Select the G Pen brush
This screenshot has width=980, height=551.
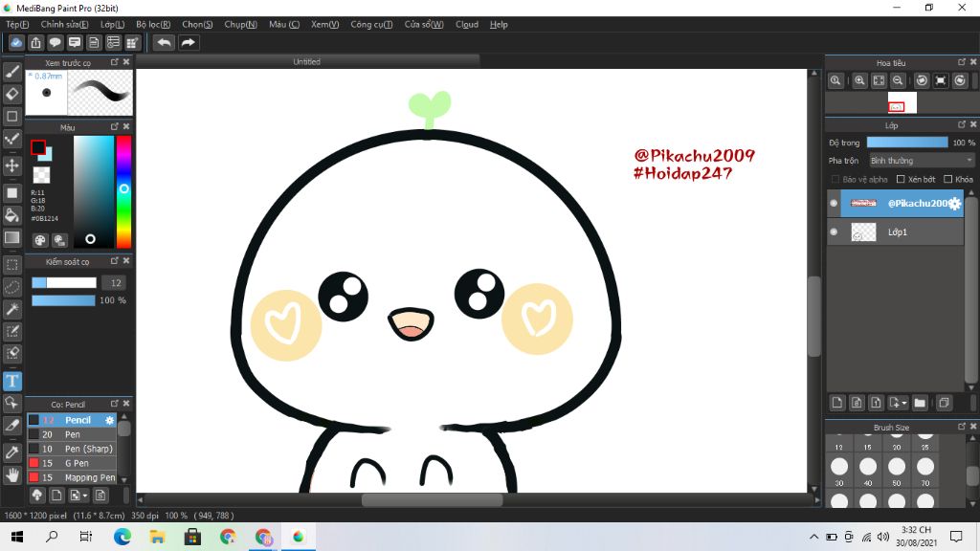71,463
